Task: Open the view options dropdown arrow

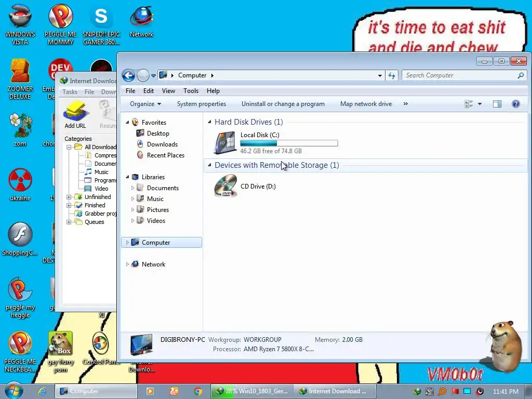Action: tap(480, 104)
